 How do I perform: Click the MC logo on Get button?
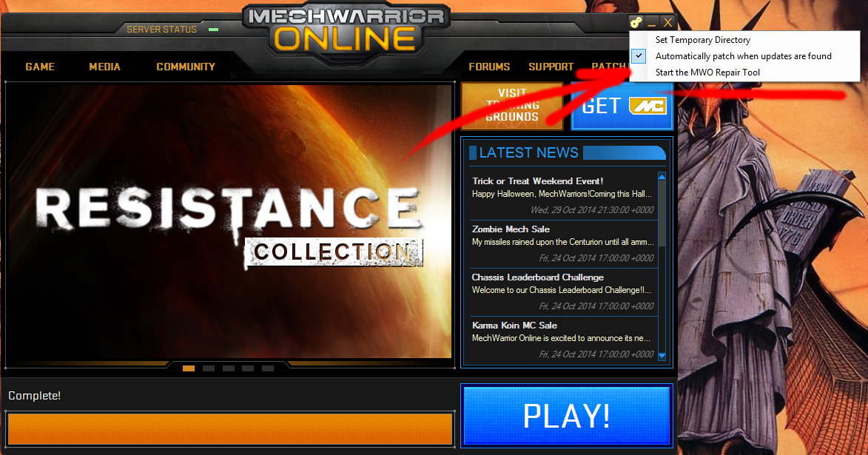tap(647, 105)
